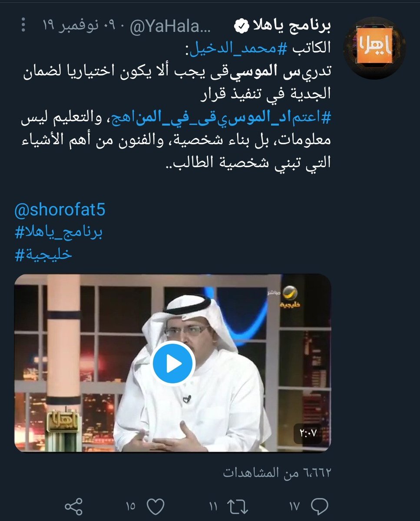This screenshot has height=521, width=420.
Task: Play the video with the blue play button
Action: coord(173,364)
